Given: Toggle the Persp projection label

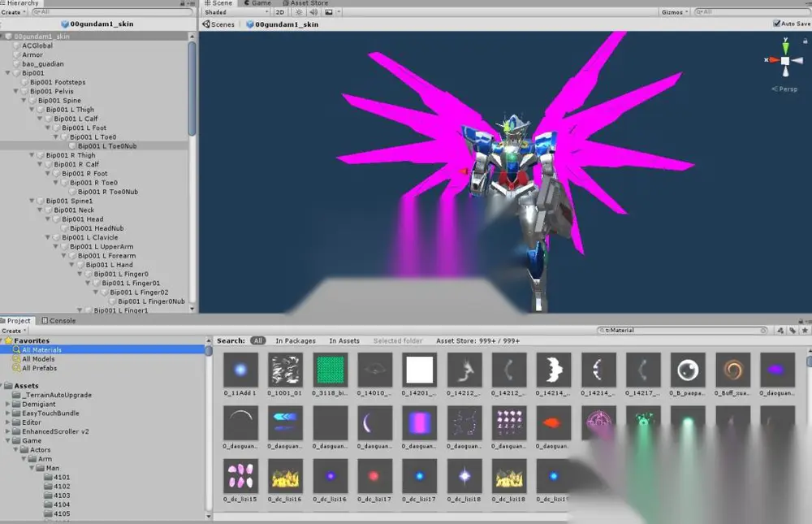Looking at the screenshot, I should [784, 89].
